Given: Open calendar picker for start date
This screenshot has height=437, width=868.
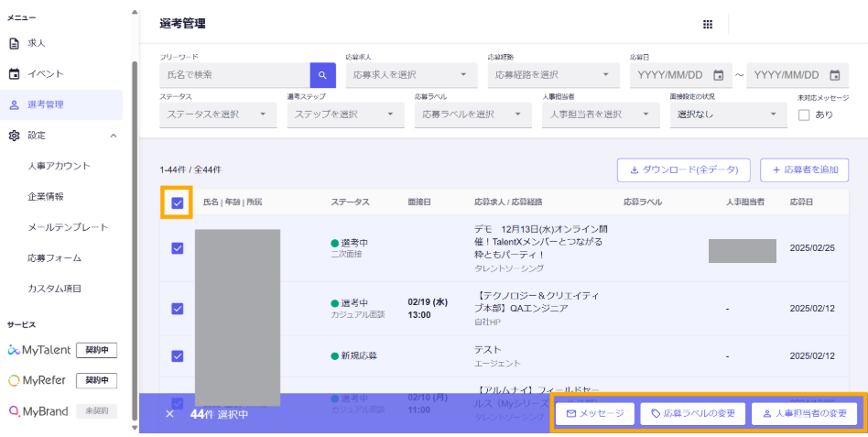Looking at the screenshot, I should (x=718, y=75).
